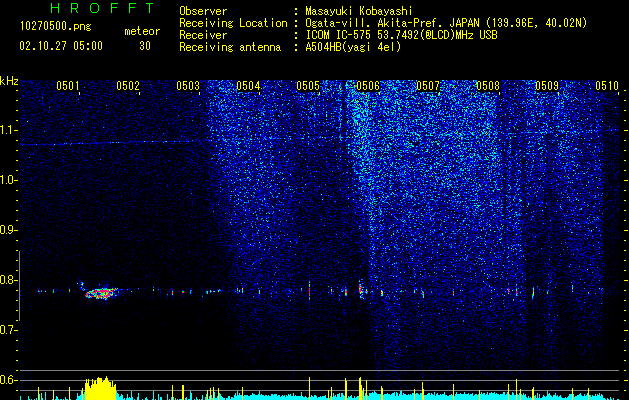Click the meteor count value 30
This screenshot has height=400, width=629.
click(145, 46)
